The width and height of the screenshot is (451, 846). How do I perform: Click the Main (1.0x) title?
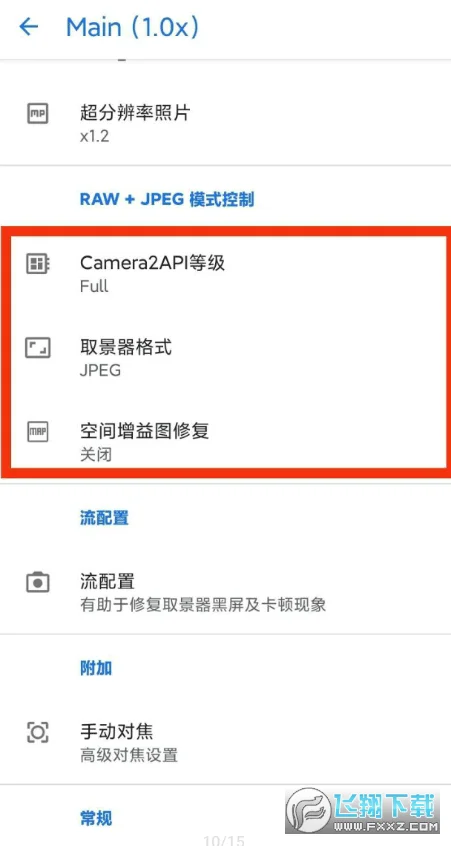click(132, 27)
